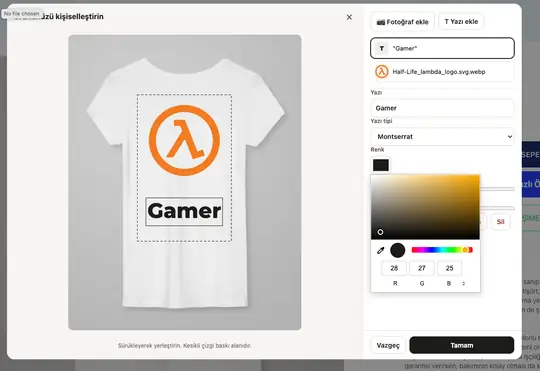Open the Montserrat font dropdown
The height and width of the screenshot is (371, 540).
443,137
